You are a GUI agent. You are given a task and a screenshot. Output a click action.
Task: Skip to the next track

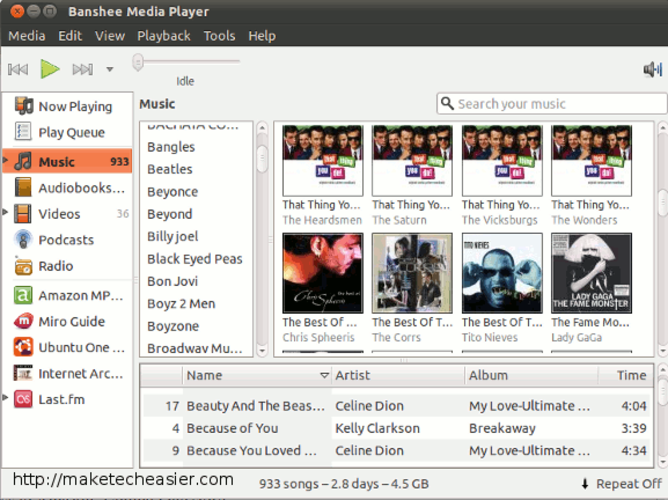click(x=83, y=69)
